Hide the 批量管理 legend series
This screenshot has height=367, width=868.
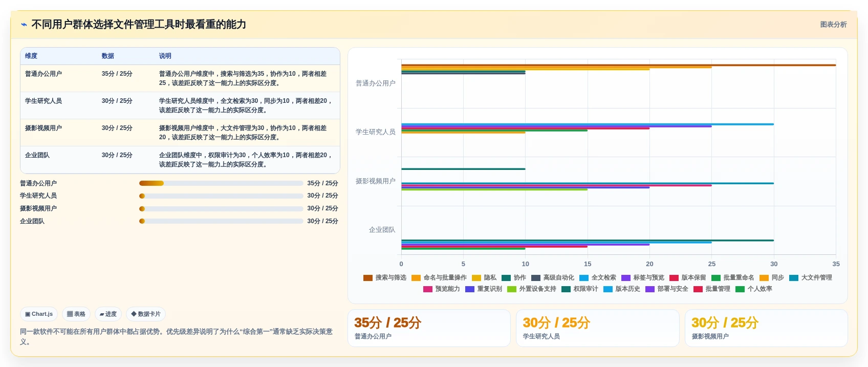point(711,289)
